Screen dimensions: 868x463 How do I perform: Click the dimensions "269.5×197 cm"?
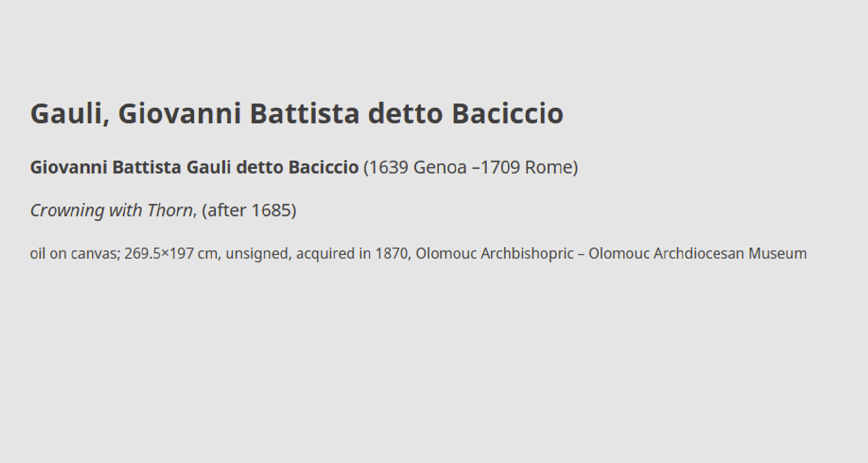click(x=171, y=254)
